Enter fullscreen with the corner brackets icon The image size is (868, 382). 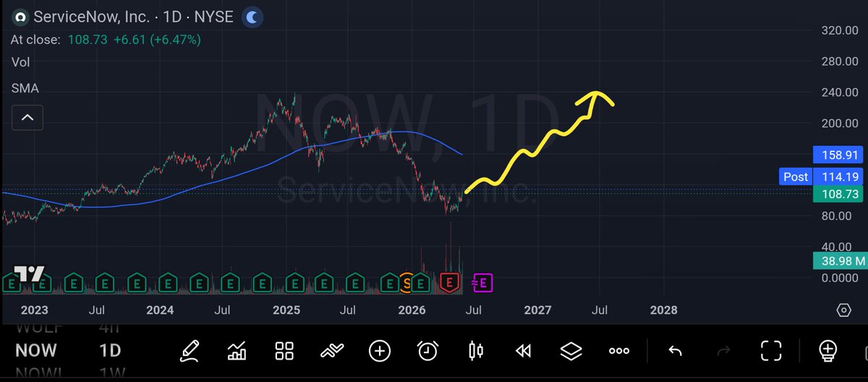click(x=773, y=351)
